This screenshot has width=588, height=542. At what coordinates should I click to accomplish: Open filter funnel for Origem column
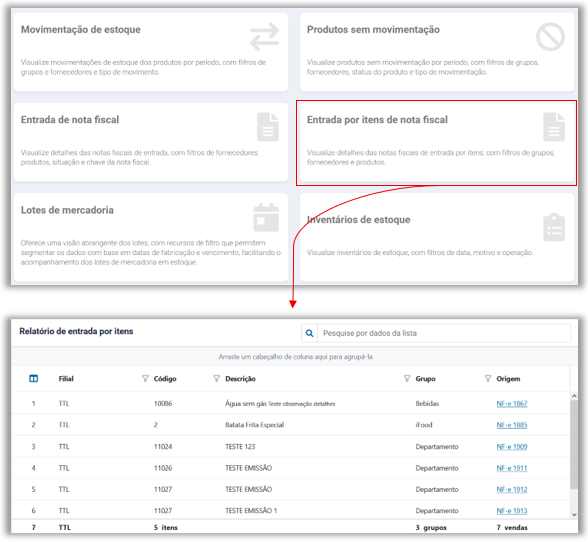pos(488,378)
